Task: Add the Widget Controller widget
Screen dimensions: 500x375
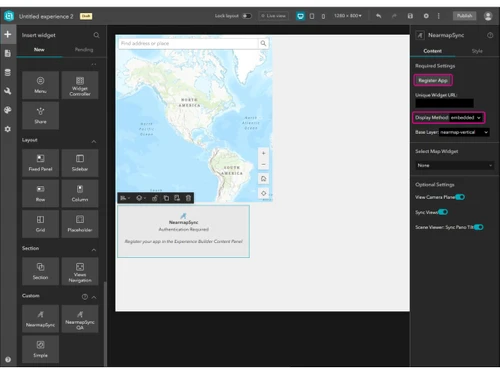Action: click(x=80, y=85)
